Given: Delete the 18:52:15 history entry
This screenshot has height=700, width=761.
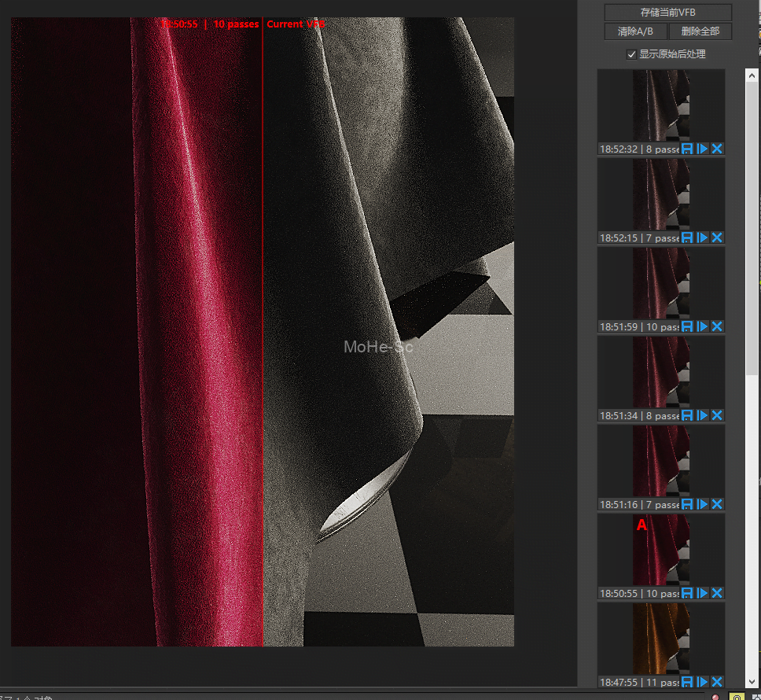Looking at the screenshot, I should point(717,238).
